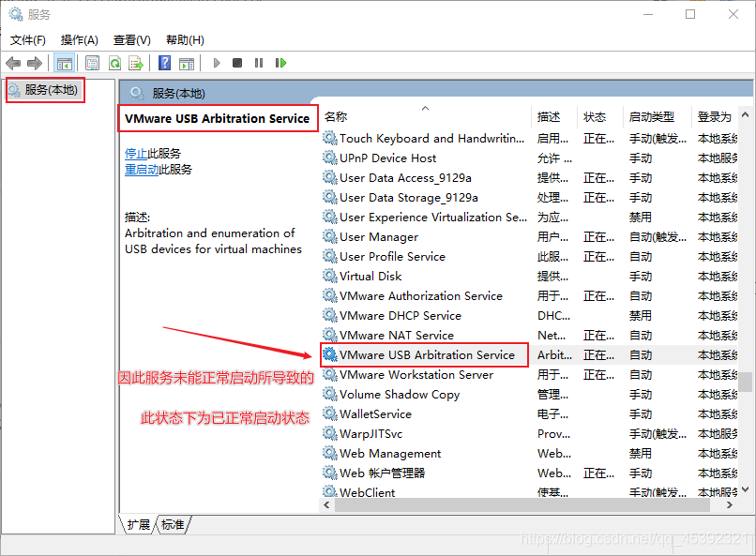Click the 停止 link to stop the service
Viewport: 756px width, 556px height.
[x=136, y=154]
